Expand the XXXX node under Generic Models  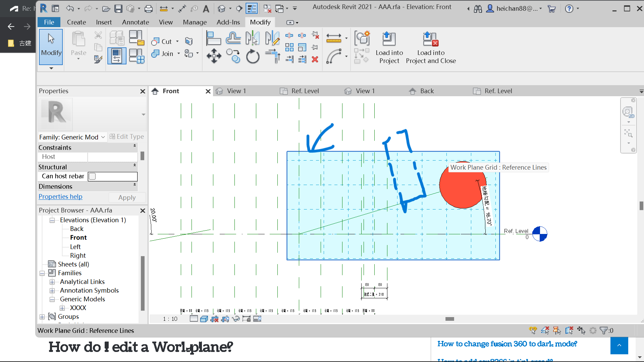tap(62, 308)
